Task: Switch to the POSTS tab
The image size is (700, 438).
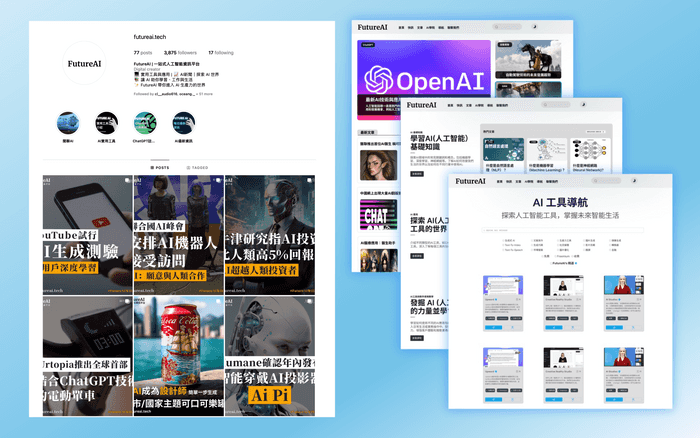Action: (160, 167)
